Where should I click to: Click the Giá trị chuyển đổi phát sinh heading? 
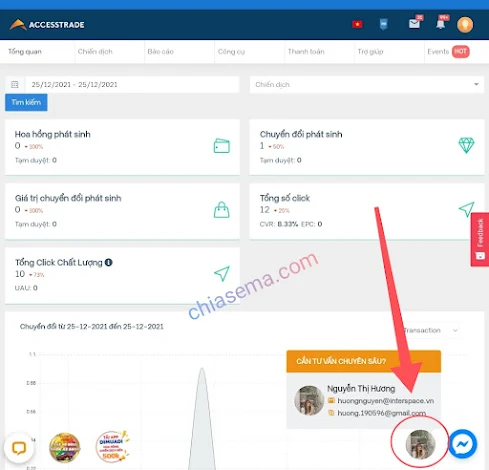click(68, 198)
